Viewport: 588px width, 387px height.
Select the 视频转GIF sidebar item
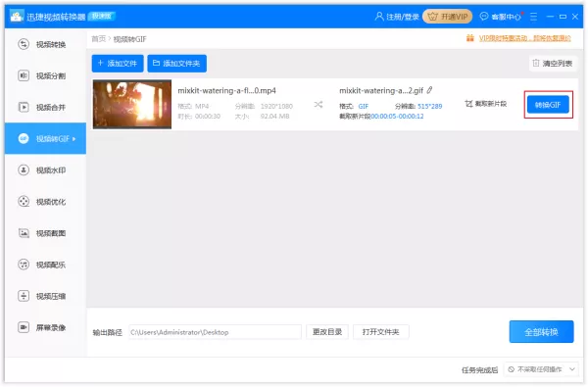tap(45, 138)
